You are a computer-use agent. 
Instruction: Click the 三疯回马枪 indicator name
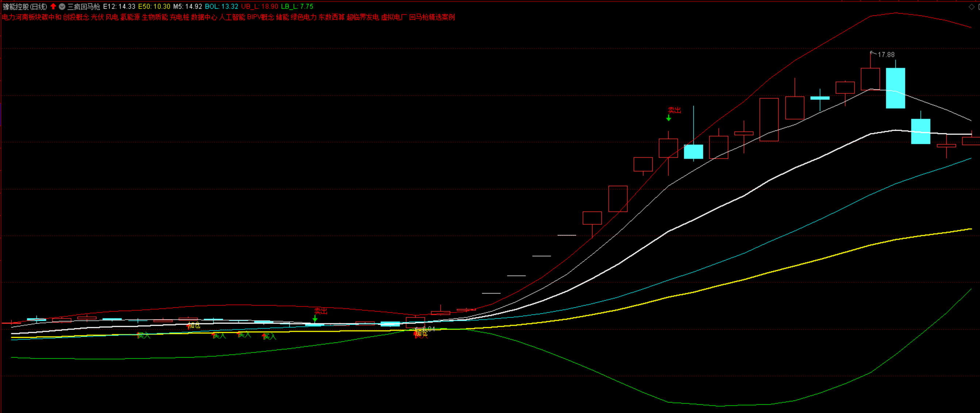pos(84,7)
